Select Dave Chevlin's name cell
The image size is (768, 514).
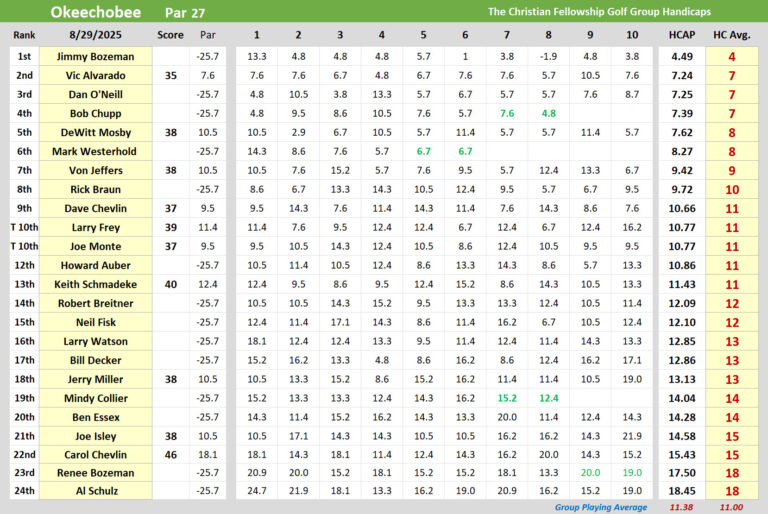[96, 208]
